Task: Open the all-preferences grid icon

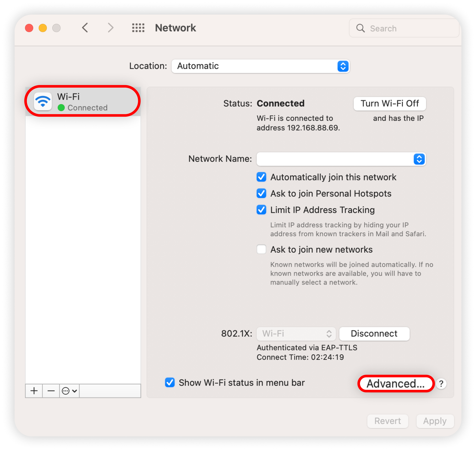Action: [138, 28]
